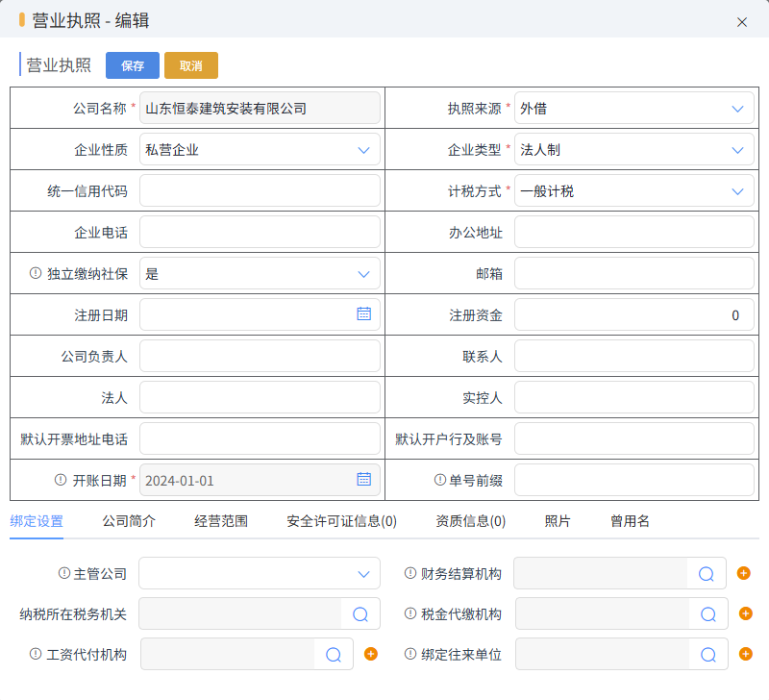Viewport: 769px width, 700px height.
Task: Click the search icon in 税金代缴机构 field
Action: [x=708, y=613]
